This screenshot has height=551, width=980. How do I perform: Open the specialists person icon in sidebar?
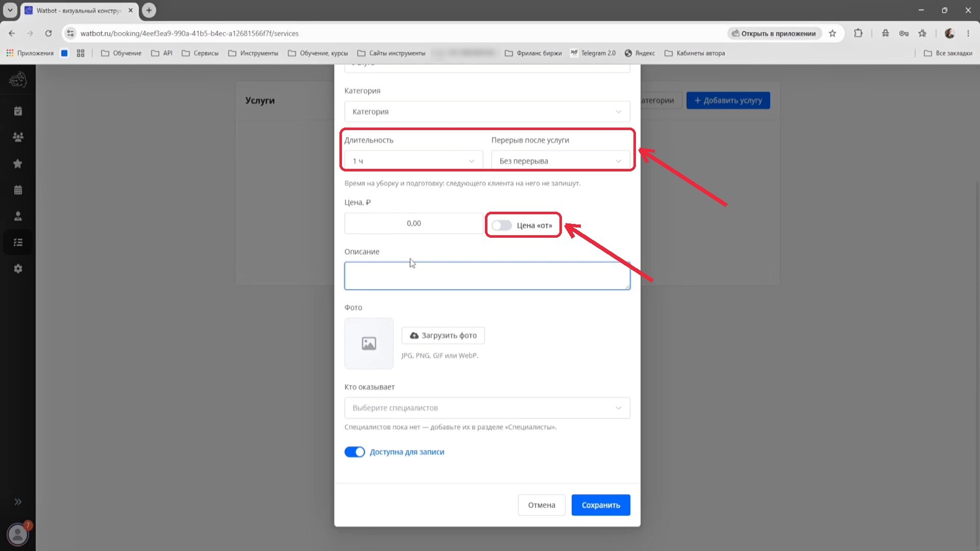pyautogui.click(x=18, y=216)
